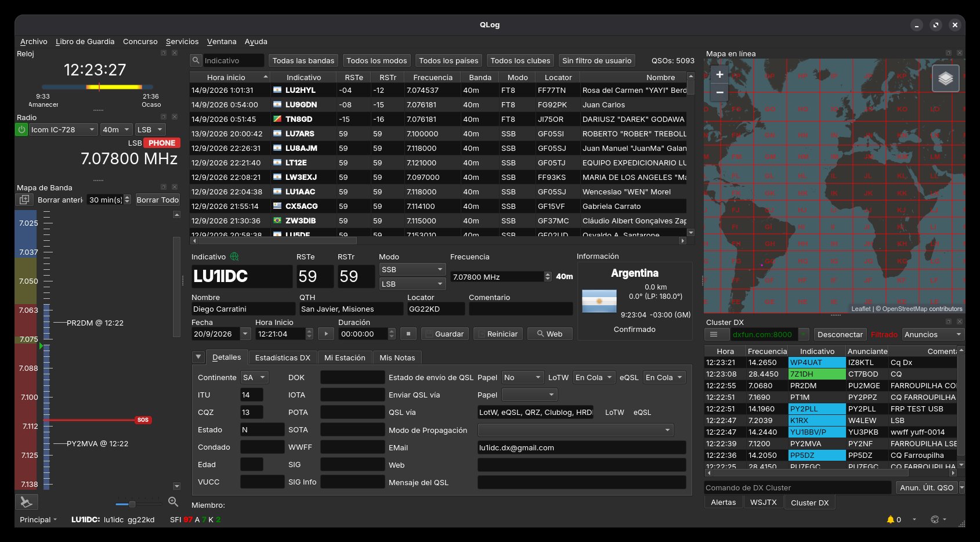This screenshot has width=980, height=542.
Task: Click the Cluster DX horizontal scrollbar
Action: click(x=831, y=473)
